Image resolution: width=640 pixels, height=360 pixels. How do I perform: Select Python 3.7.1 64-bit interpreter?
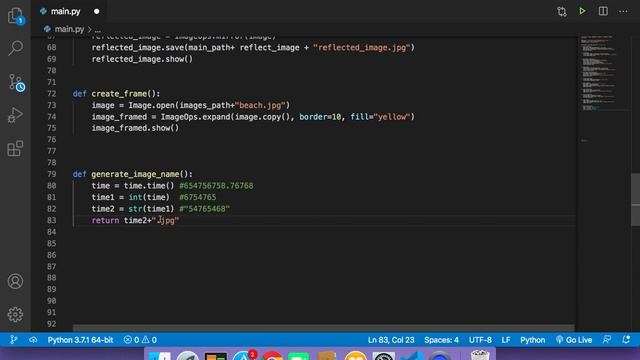pos(80,340)
